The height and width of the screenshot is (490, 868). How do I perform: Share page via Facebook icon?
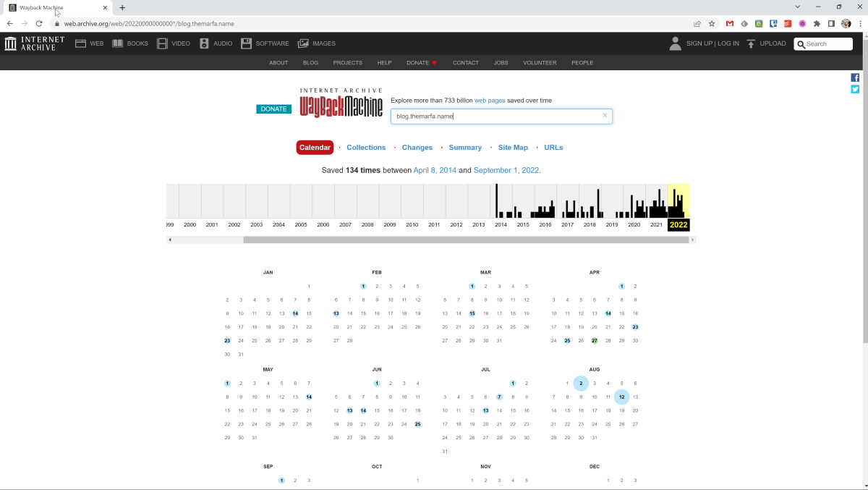click(x=855, y=77)
